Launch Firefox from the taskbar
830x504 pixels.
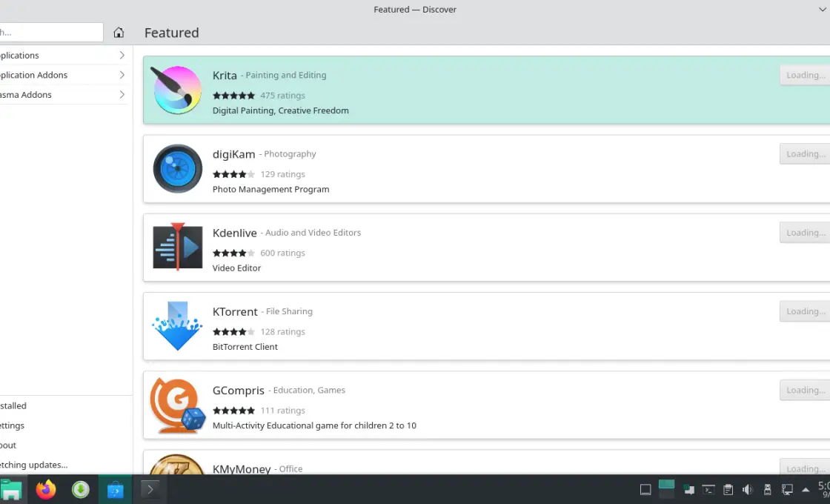46,490
